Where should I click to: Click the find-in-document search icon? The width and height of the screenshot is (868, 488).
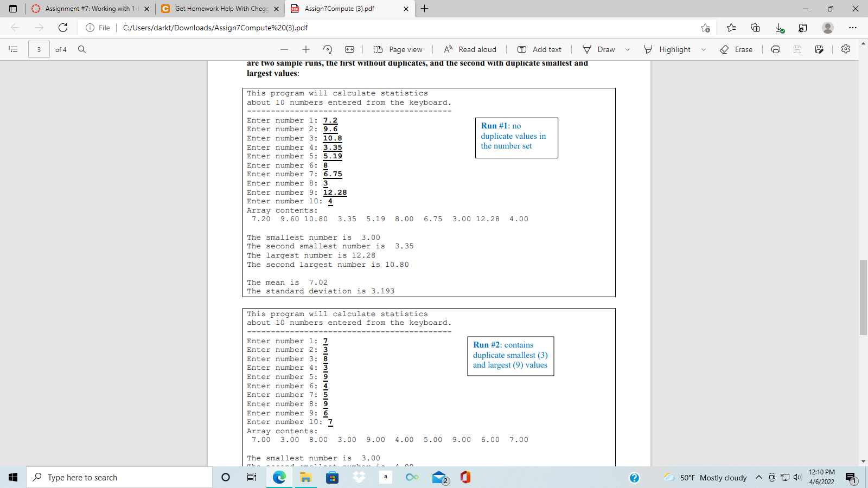point(82,49)
